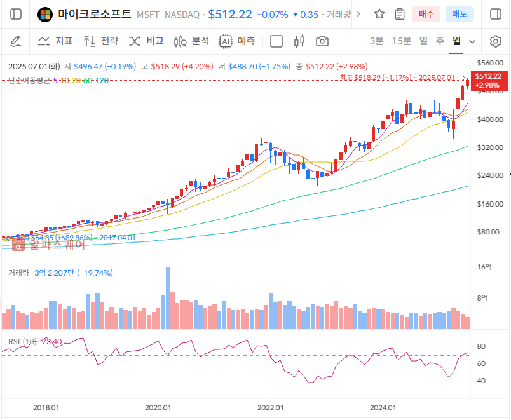Click the RSI (10) indicator label
511x420 pixels.
pyautogui.click(x=22, y=341)
